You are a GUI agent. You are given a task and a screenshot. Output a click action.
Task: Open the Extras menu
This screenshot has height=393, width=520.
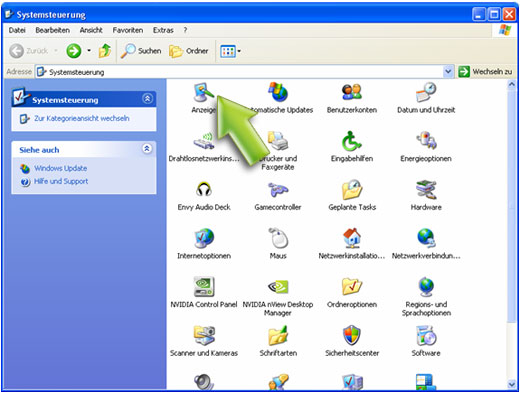[x=163, y=30]
